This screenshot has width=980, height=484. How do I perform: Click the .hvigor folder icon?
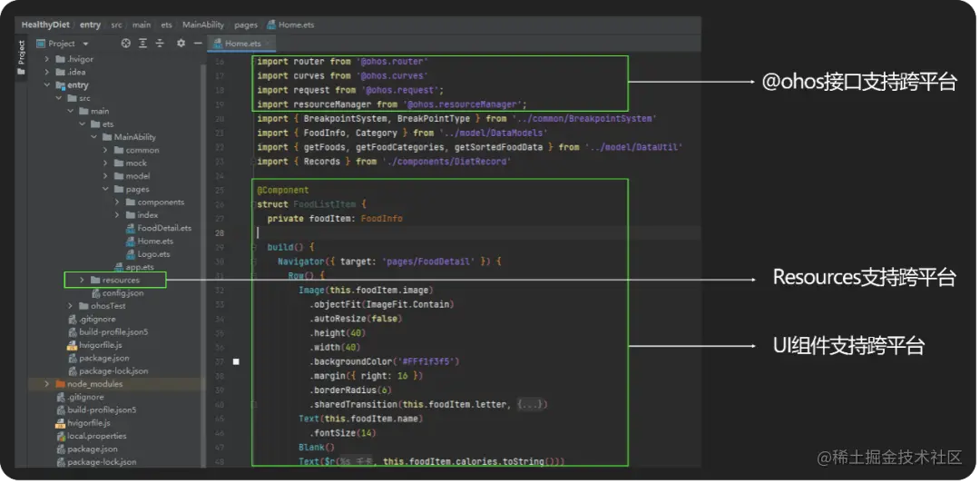click(61, 59)
